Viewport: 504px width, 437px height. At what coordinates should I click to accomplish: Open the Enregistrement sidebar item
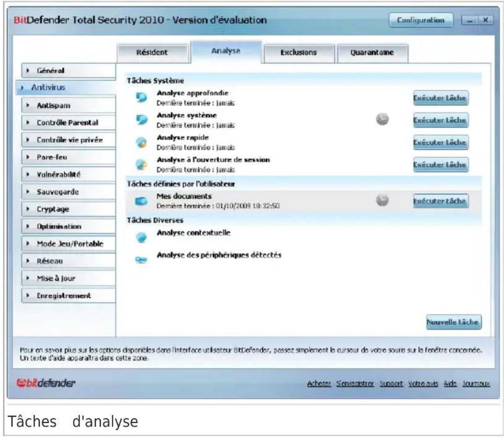click(68, 296)
